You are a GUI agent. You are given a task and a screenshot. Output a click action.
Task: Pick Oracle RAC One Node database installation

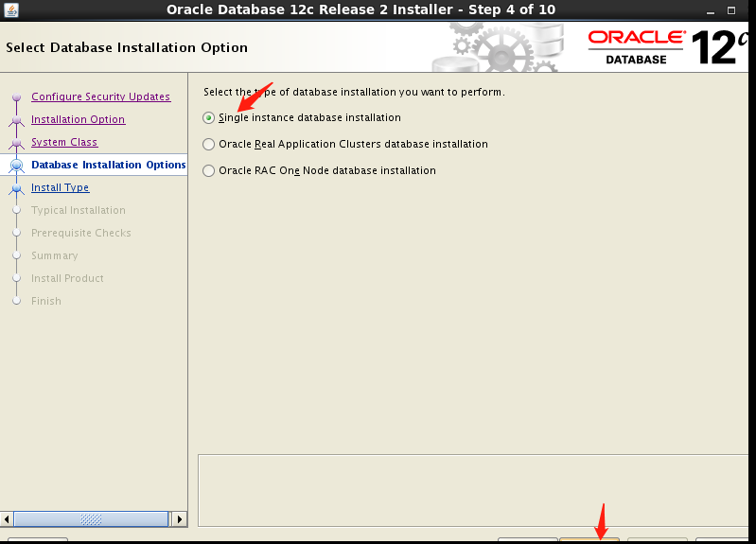coord(208,170)
